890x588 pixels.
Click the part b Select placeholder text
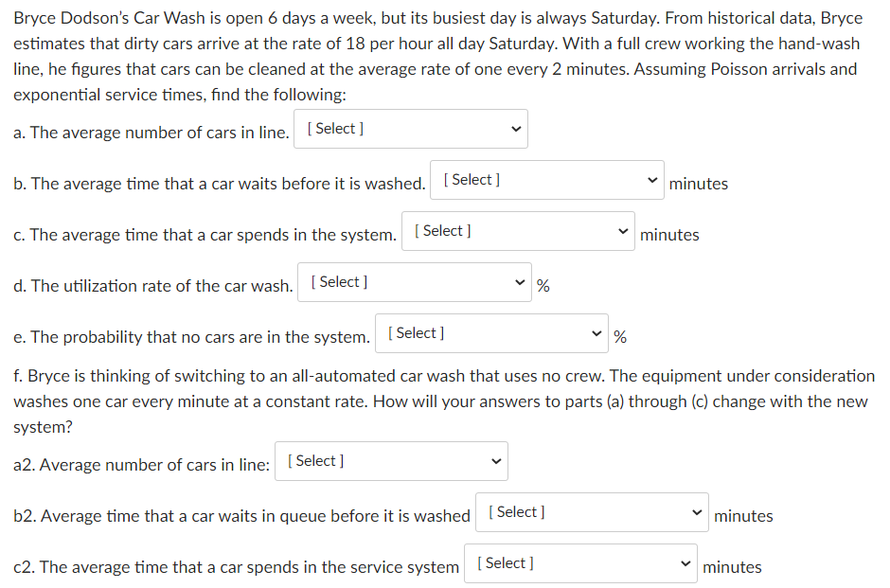click(471, 178)
